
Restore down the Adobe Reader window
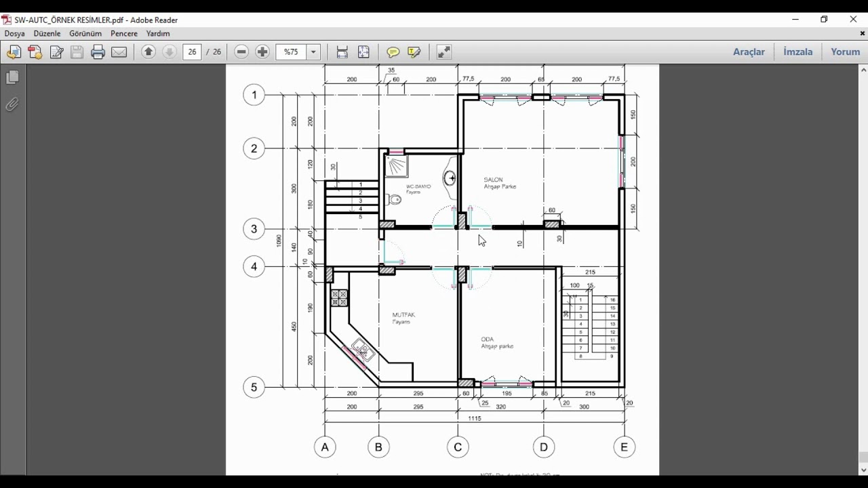click(824, 19)
